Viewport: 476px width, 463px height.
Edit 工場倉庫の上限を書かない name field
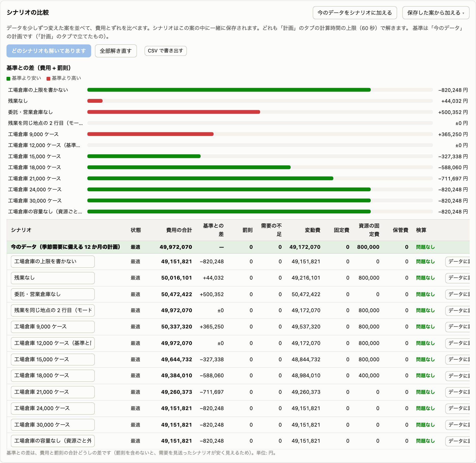[x=53, y=262]
